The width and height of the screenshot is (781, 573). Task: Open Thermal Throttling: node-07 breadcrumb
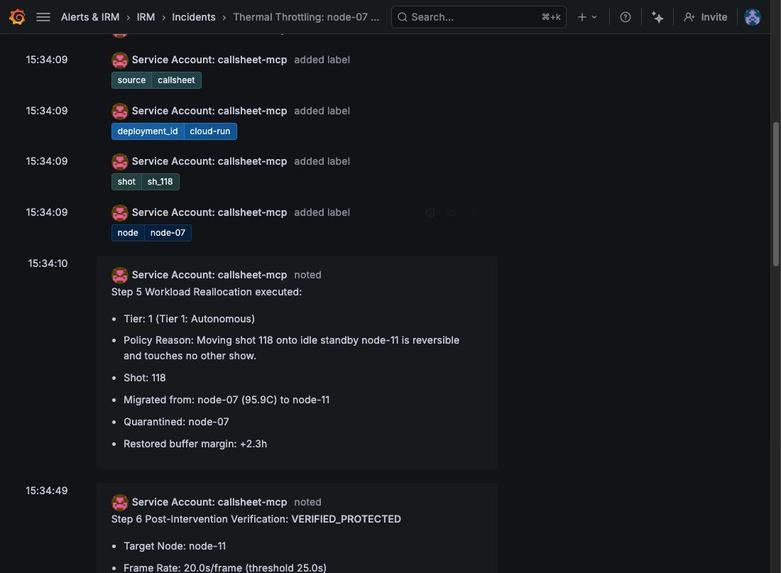(306, 17)
